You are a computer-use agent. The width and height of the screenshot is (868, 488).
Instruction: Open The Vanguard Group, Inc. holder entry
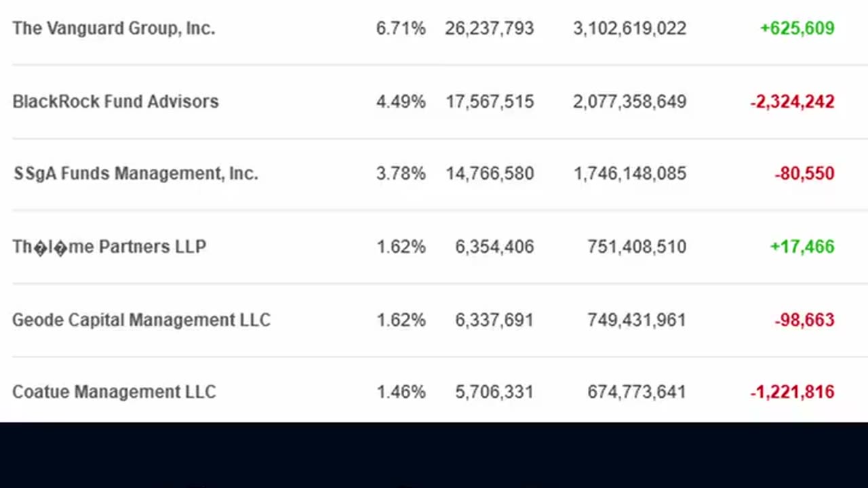pyautogui.click(x=113, y=28)
